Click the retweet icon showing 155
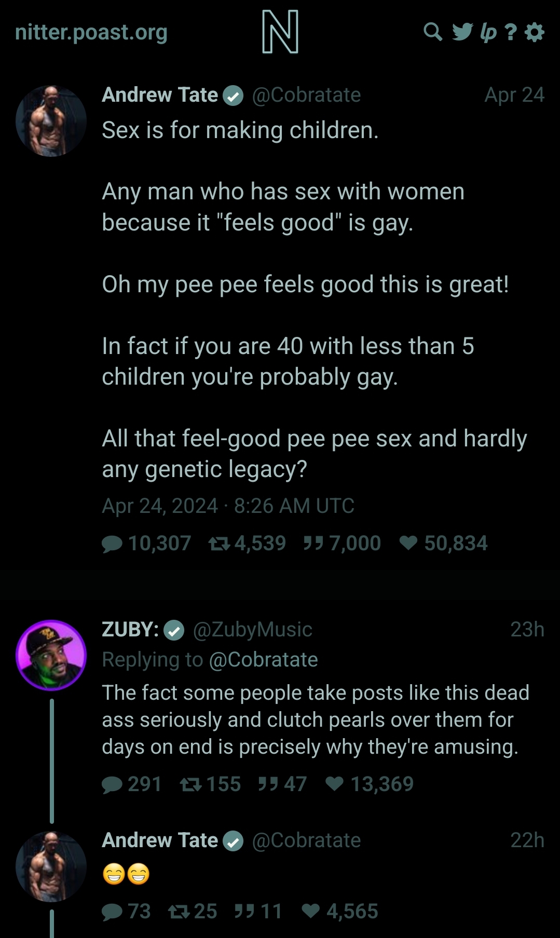 pyautogui.click(x=190, y=784)
